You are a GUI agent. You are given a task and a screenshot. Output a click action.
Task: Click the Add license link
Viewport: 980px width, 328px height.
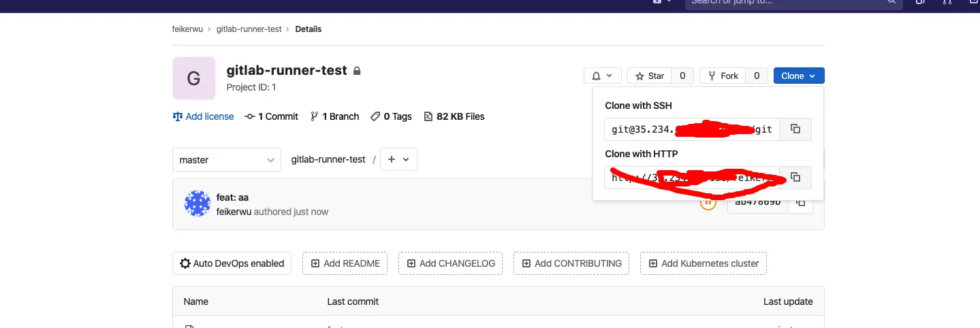pos(203,116)
